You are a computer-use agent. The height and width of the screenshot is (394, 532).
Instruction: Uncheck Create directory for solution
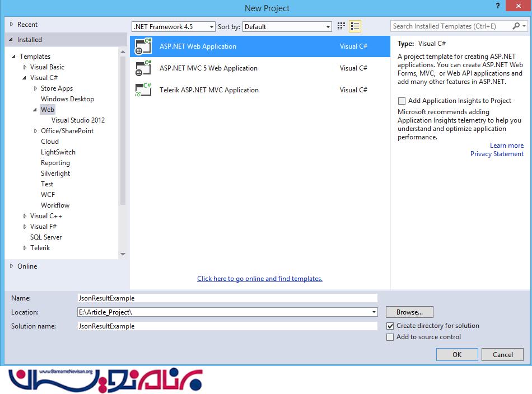pos(390,326)
